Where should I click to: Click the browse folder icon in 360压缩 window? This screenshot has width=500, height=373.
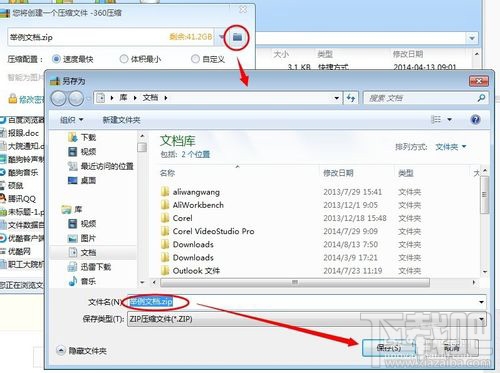tap(237, 37)
